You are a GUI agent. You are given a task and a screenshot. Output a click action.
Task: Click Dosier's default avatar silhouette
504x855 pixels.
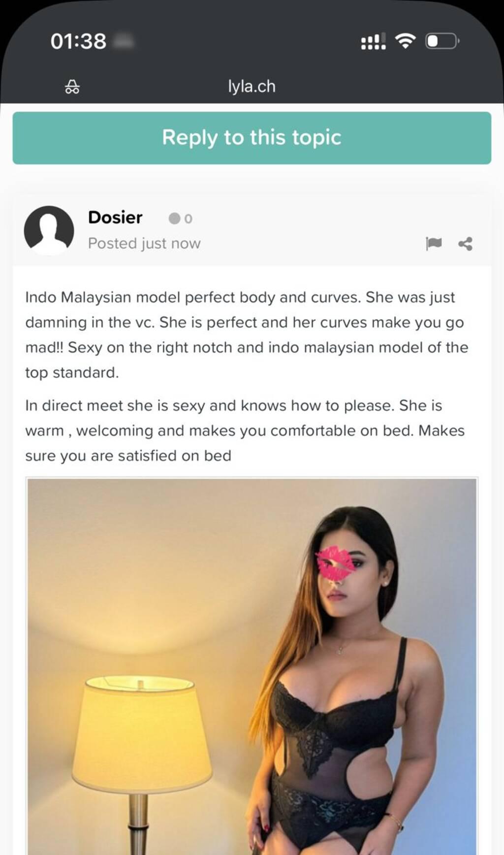(x=49, y=230)
